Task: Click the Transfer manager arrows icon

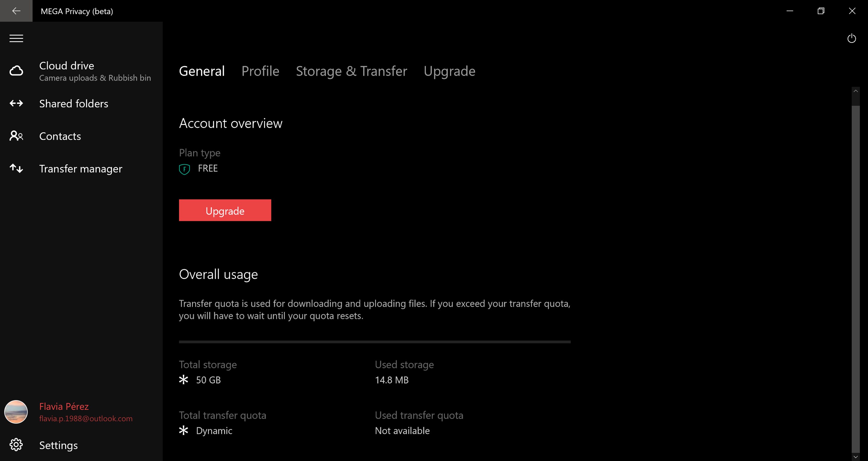Action: pyautogui.click(x=16, y=168)
